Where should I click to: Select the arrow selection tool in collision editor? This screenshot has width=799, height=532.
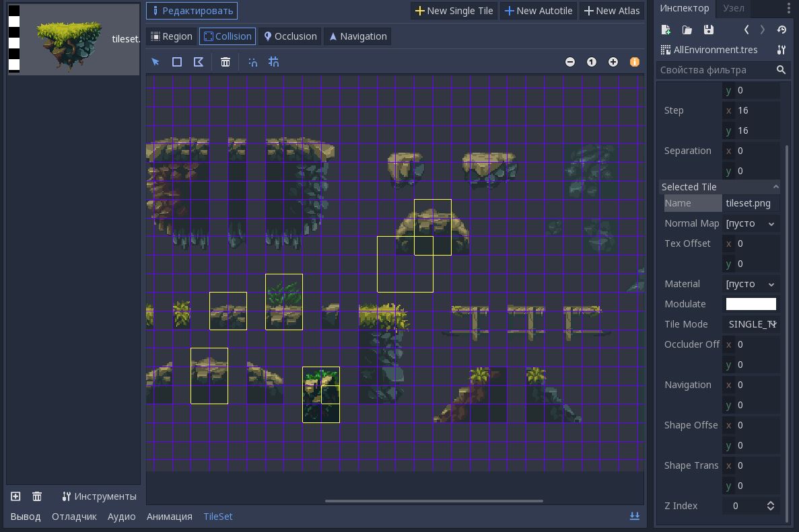[x=156, y=61]
